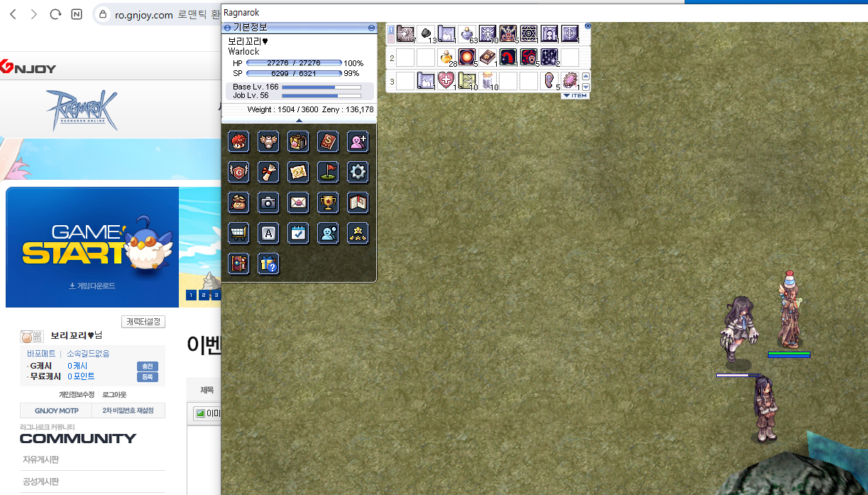Click the GNJOY logo on webpage
The height and width of the screenshot is (495, 868).
[x=28, y=67]
